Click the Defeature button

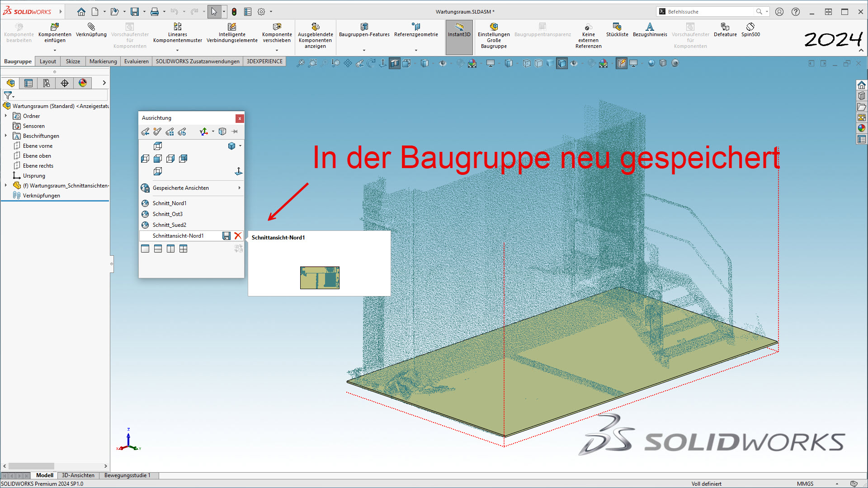725,30
